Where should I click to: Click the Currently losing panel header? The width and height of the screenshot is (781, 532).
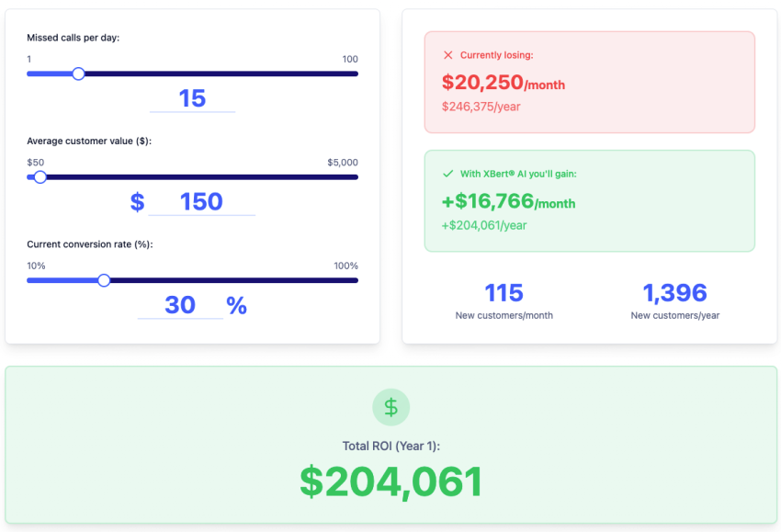[496, 53]
